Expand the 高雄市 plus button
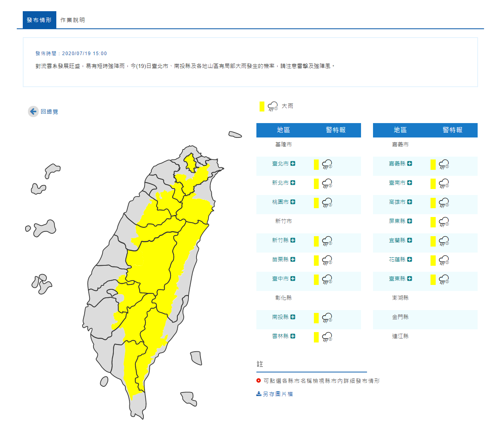 pos(409,202)
